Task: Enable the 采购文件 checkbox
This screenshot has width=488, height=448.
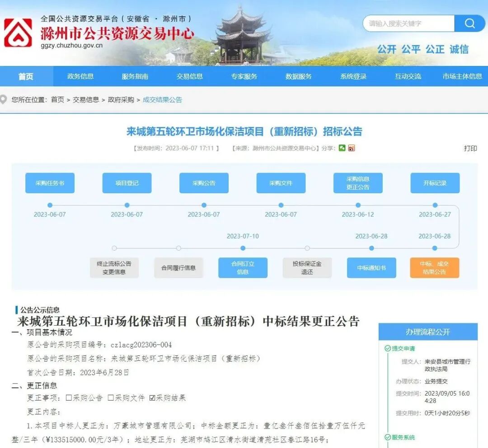Action: [112, 398]
